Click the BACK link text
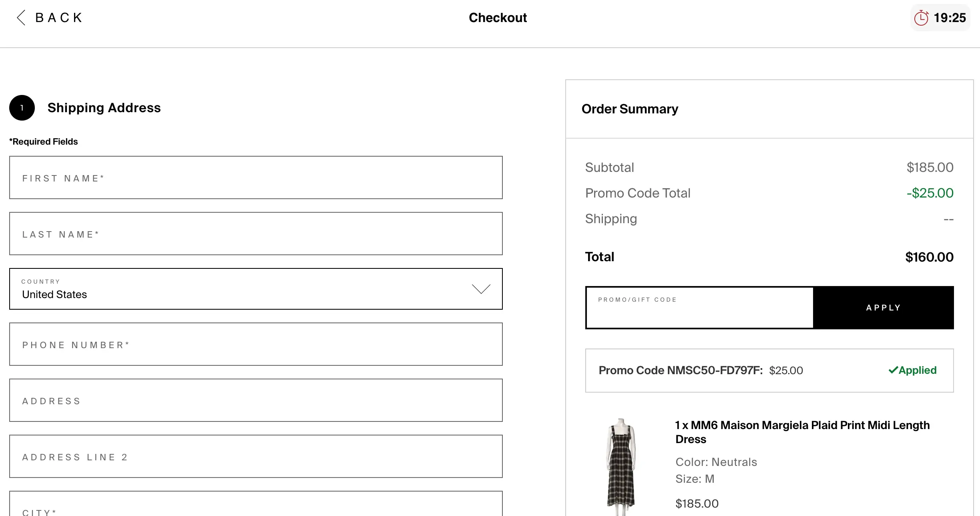 tap(59, 18)
